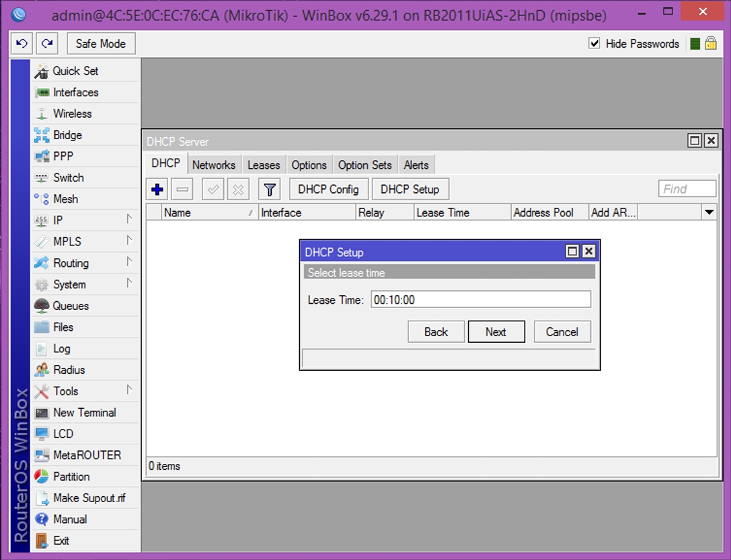
Task: Click the Remove minus icon in DHCP toolbar
Action: 182,190
